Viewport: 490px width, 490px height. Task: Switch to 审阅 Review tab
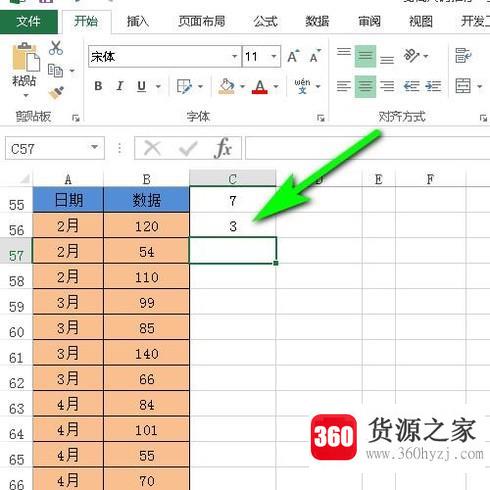(x=369, y=22)
